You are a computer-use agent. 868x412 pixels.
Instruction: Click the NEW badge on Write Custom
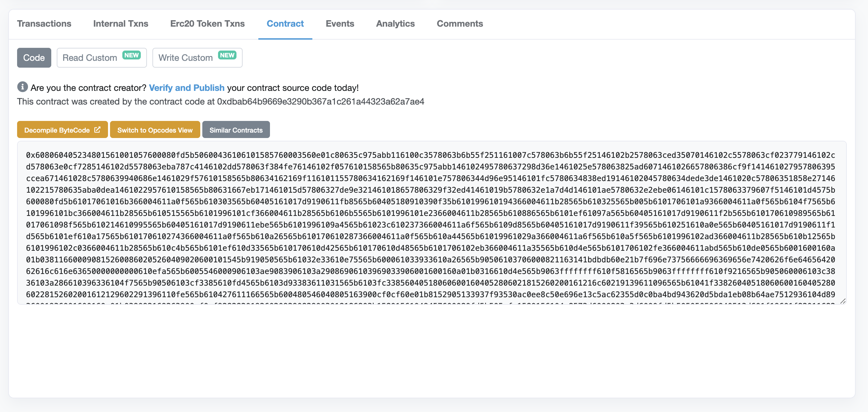227,55
